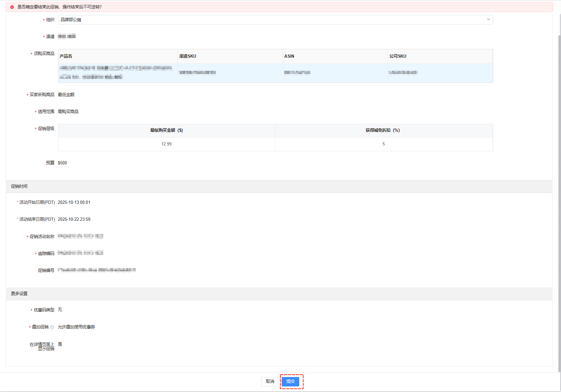
Task: Click the 2025-10-13 00:01 start date value
Action: pyautogui.click(x=74, y=202)
